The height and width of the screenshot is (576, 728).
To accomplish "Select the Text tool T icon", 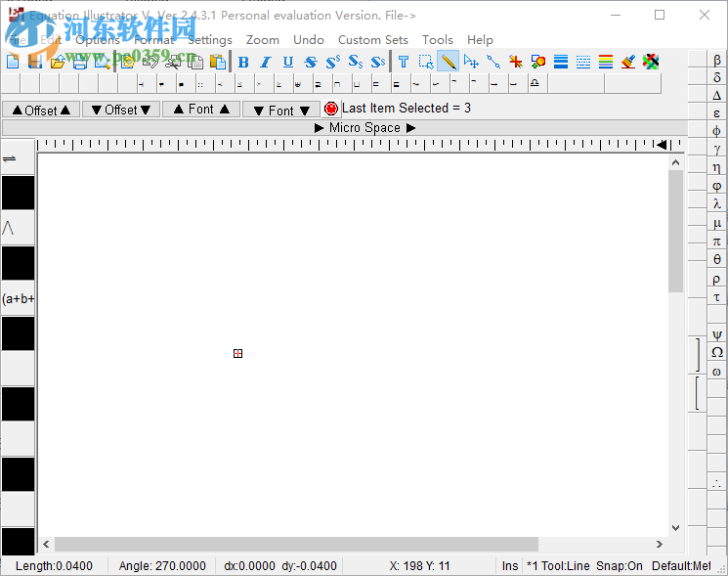I will pos(403,62).
